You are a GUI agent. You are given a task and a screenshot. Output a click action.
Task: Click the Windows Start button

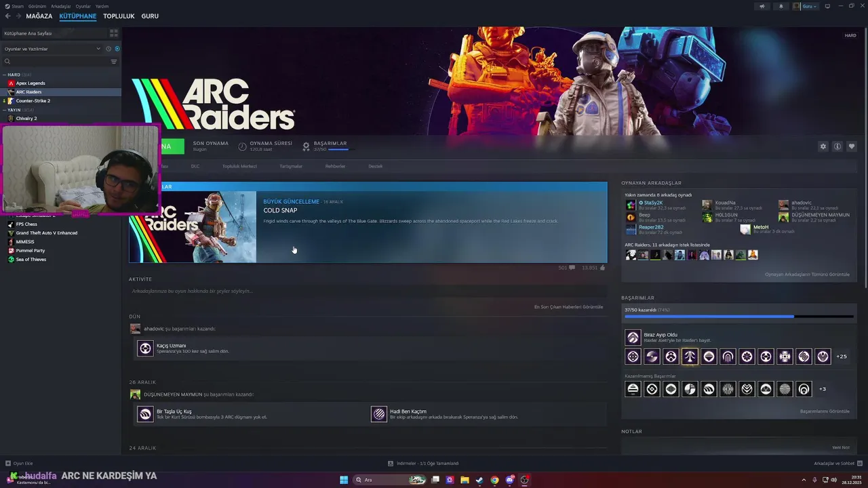pos(344,480)
